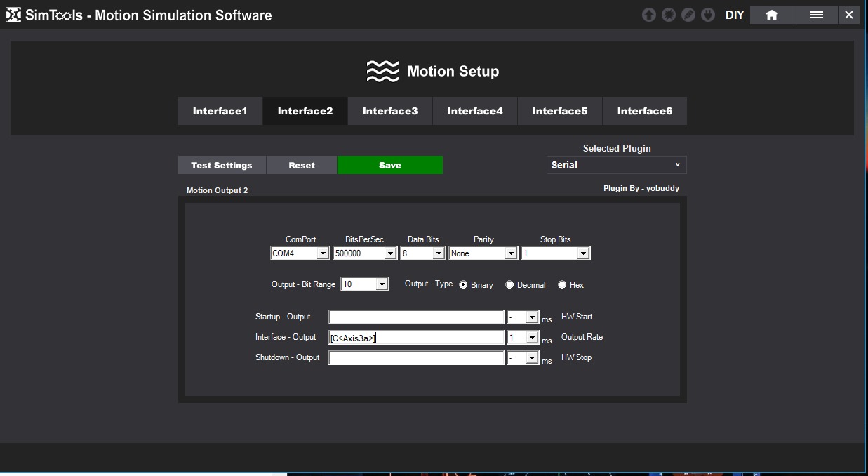Select Binary output type
Image resolution: width=868 pixels, height=476 pixels.
pyautogui.click(x=464, y=284)
